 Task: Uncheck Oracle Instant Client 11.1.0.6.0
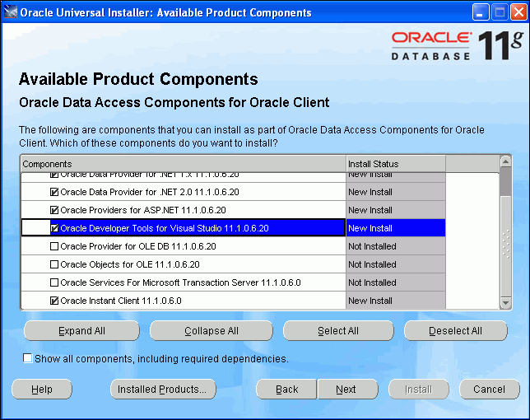[x=54, y=301]
